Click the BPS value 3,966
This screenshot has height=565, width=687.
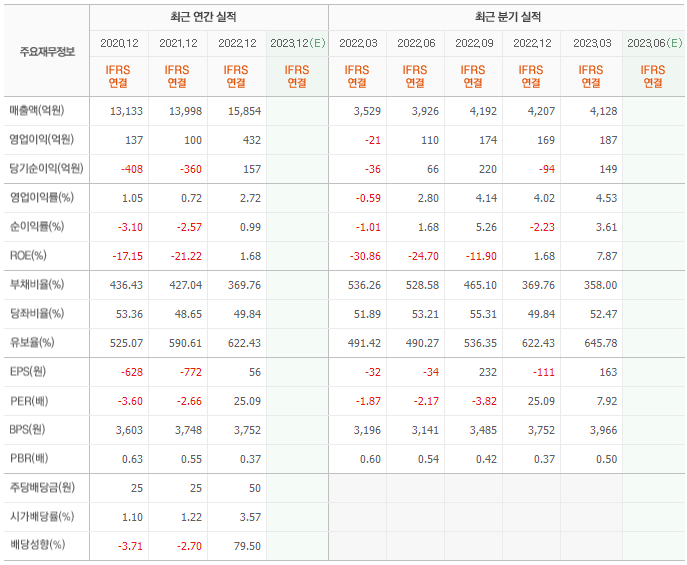pyautogui.click(x=603, y=431)
